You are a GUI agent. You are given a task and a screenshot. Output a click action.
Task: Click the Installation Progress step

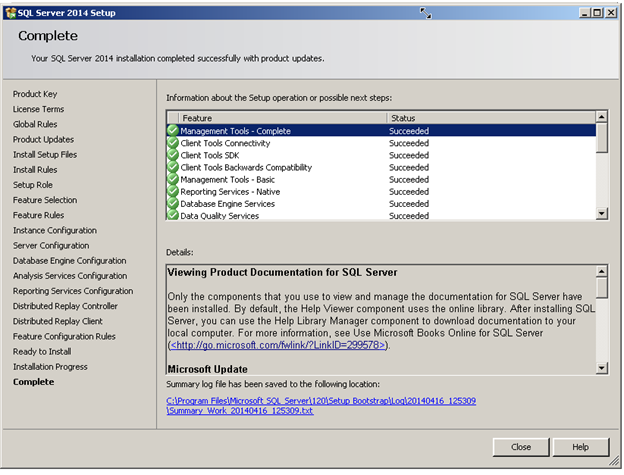50,366
